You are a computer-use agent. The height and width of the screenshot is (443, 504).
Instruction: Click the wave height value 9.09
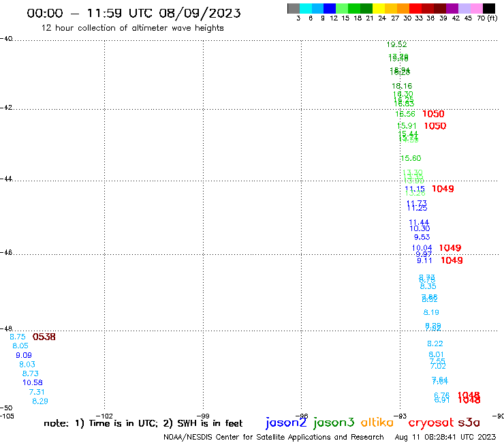[24, 355]
